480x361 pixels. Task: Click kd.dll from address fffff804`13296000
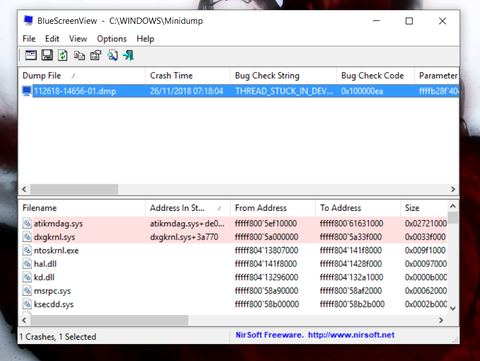[266, 277]
